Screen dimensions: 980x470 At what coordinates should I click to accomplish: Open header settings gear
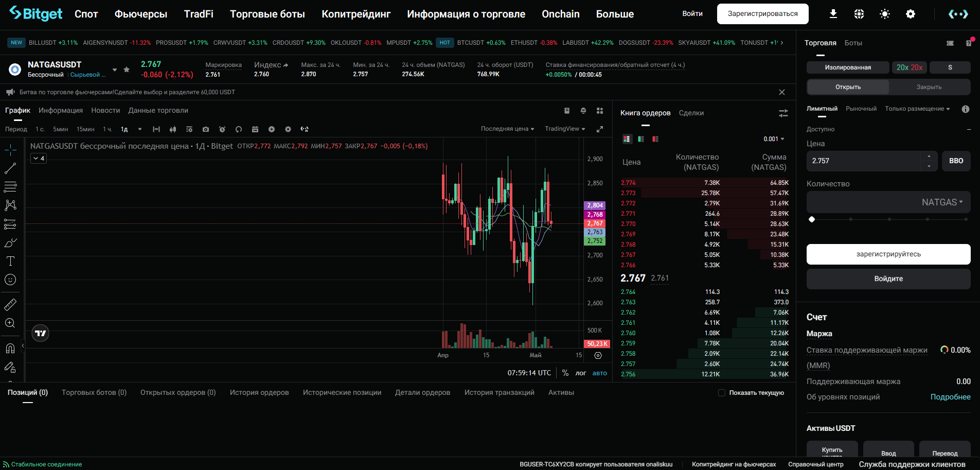(x=911, y=14)
